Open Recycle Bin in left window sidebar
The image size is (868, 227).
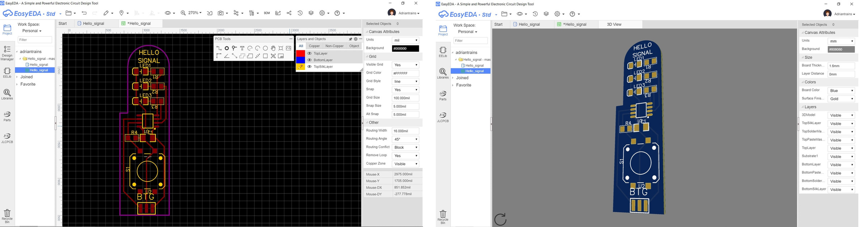7,216
